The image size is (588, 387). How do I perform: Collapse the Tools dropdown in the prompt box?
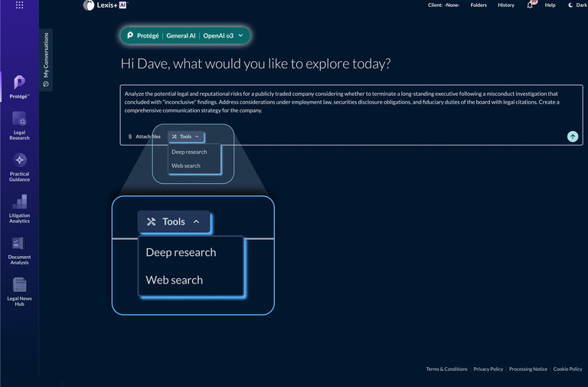[185, 136]
